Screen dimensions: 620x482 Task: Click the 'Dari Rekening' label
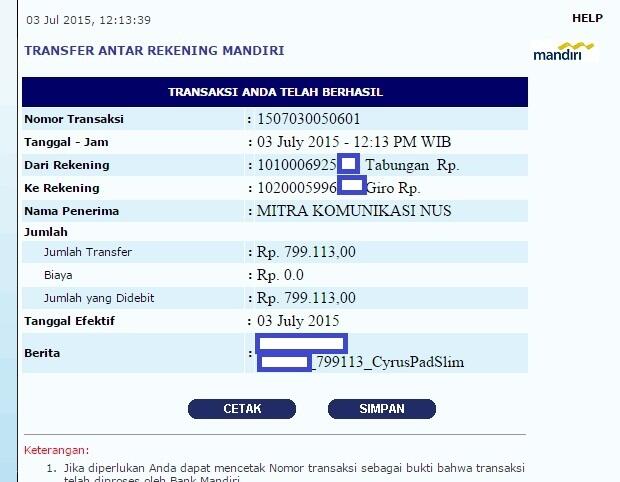pyautogui.click(x=67, y=165)
